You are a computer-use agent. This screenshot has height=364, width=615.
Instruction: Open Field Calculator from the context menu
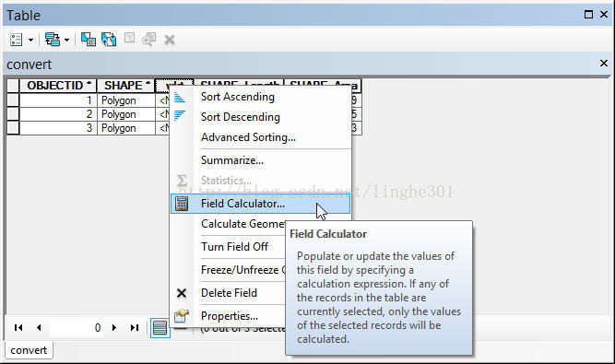(261, 204)
